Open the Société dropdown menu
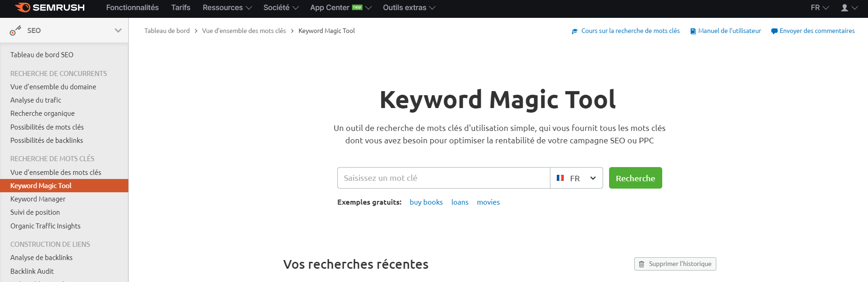Screen dimensions: 868x282 pos(281,8)
